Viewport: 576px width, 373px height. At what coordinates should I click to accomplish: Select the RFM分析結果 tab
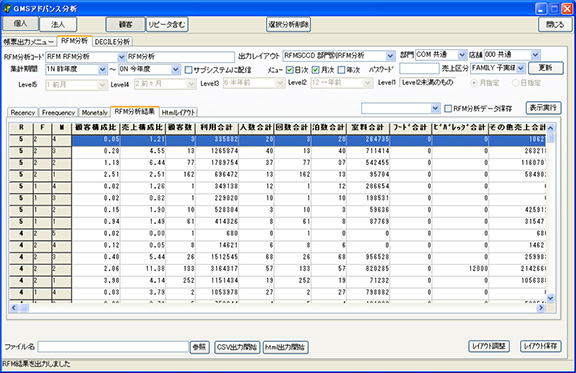pyautogui.click(x=135, y=111)
